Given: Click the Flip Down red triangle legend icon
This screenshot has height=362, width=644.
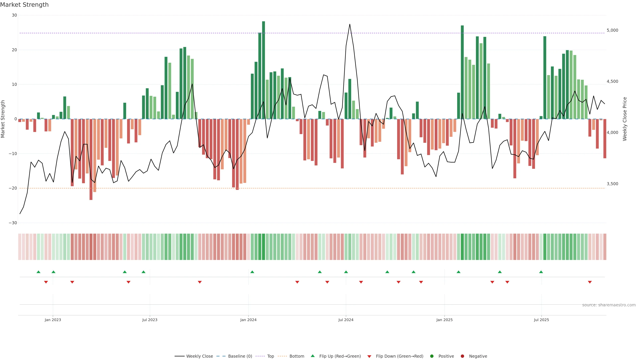Looking at the screenshot, I should pyautogui.click(x=369, y=356).
